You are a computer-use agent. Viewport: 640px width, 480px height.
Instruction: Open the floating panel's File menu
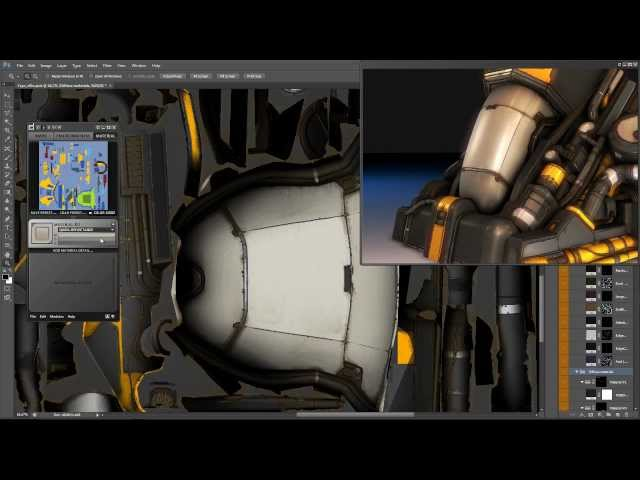[34, 316]
